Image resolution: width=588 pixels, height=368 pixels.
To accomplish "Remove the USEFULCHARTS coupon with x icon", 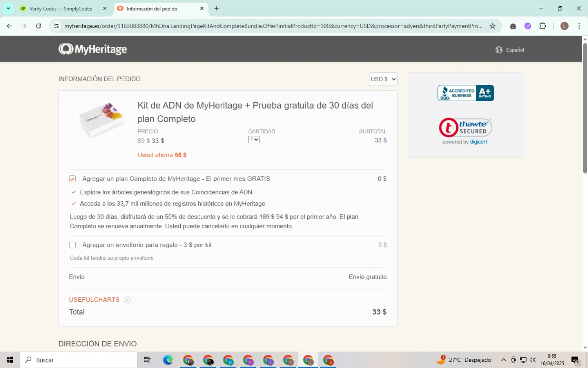I will click(x=127, y=300).
